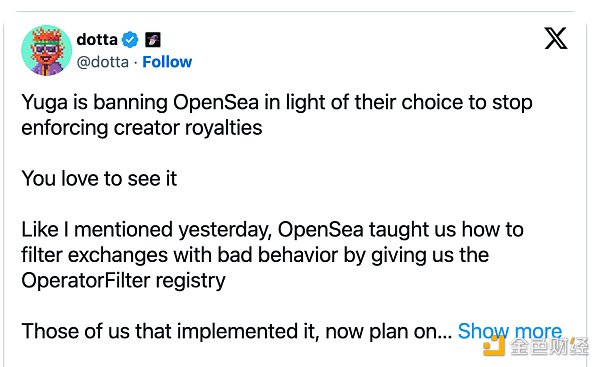Click the divider line above the tweet
600x367 pixels.
point(295,11)
